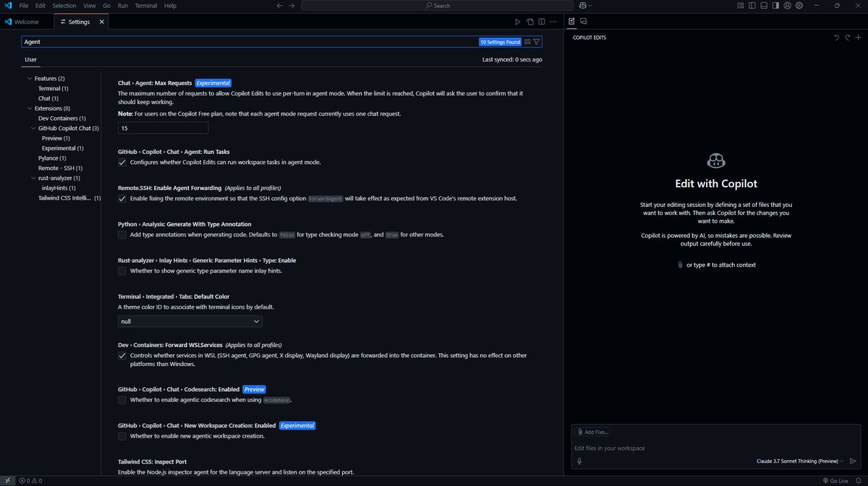Enable Generate With Type Annotation checkbox
Screen dimensions: 868x486
pyautogui.click(x=122, y=234)
